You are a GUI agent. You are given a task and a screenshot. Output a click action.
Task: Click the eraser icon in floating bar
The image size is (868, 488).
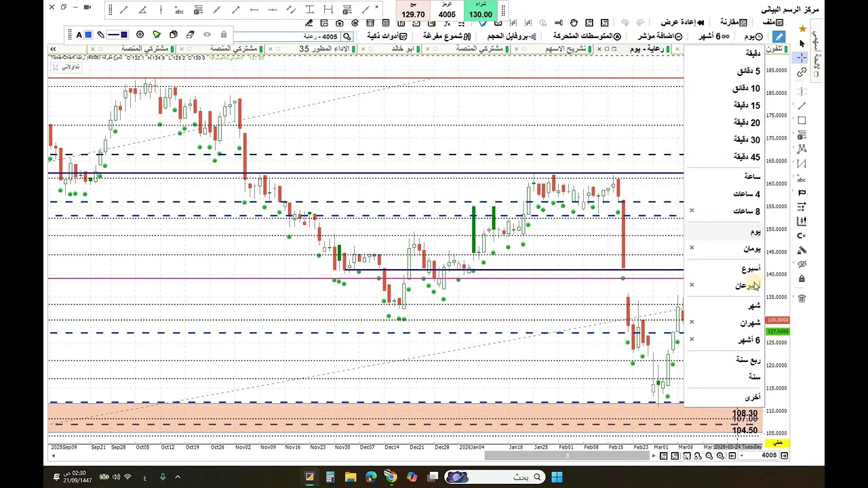(191, 35)
